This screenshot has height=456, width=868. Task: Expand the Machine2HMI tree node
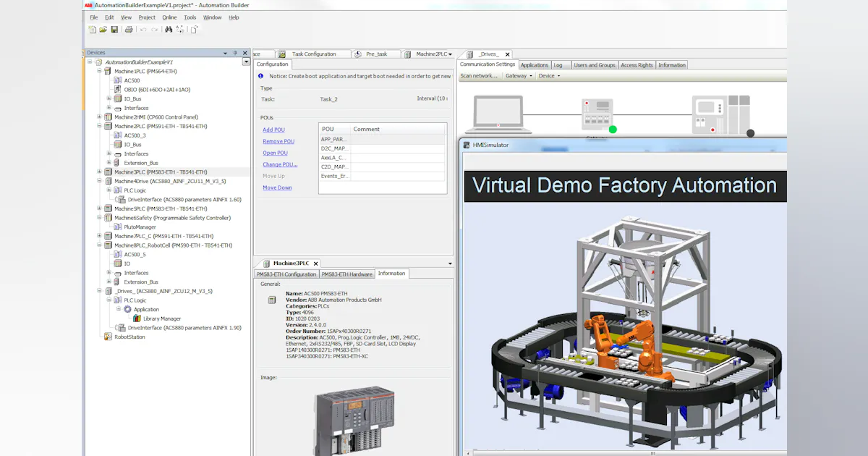[x=99, y=117]
